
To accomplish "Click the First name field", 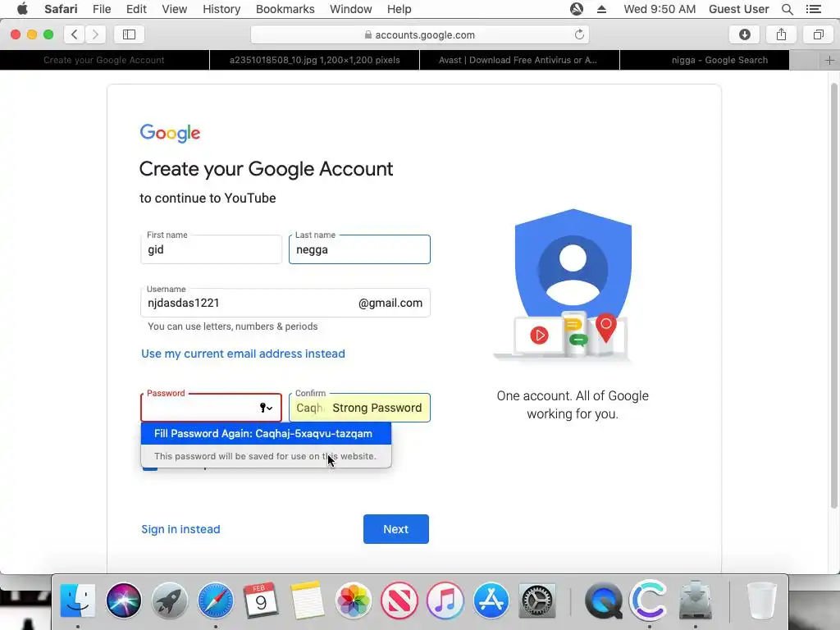I will 211,249.
